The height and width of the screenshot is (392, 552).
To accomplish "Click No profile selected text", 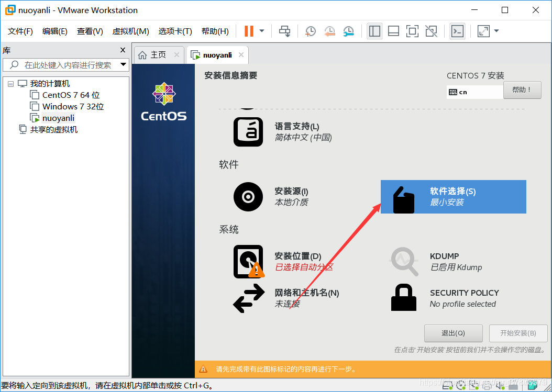I will (462, 304).
